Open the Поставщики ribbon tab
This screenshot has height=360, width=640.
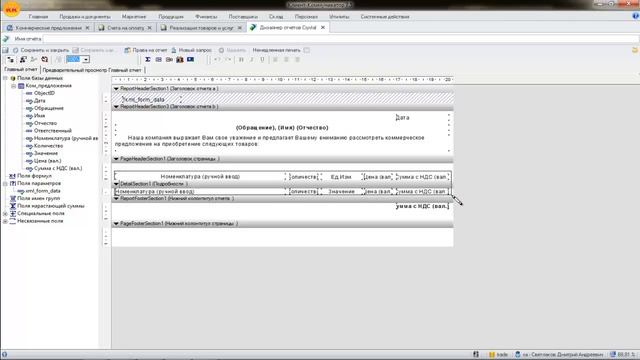point(243,17)
